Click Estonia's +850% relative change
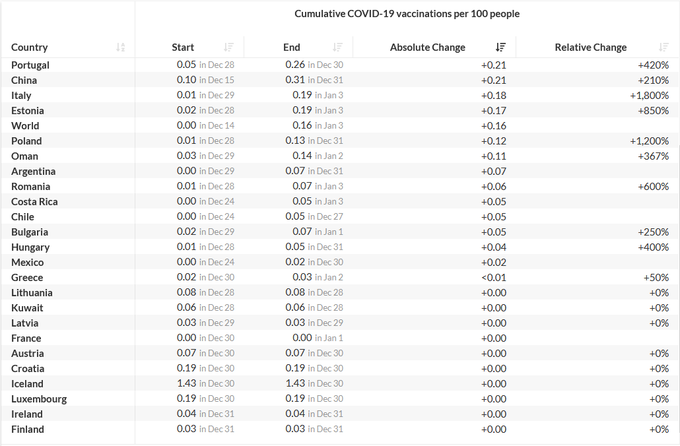This screenshot has height=446, width=680. click(653, 111)
